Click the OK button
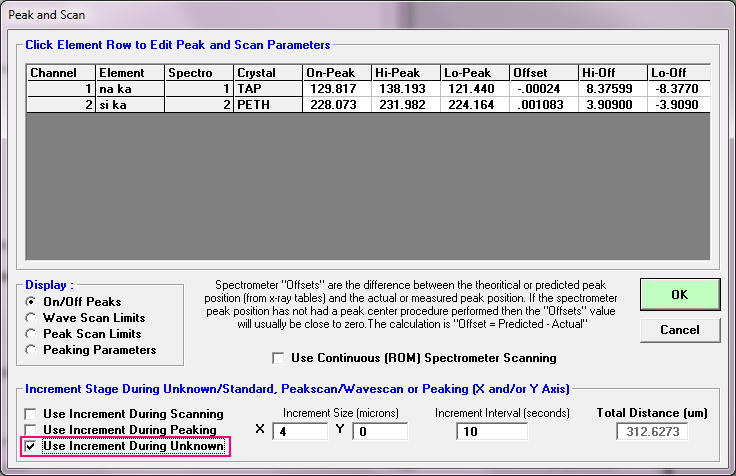Image resolution: width=736 pixels, height=476 pixels. click(679, 295)
